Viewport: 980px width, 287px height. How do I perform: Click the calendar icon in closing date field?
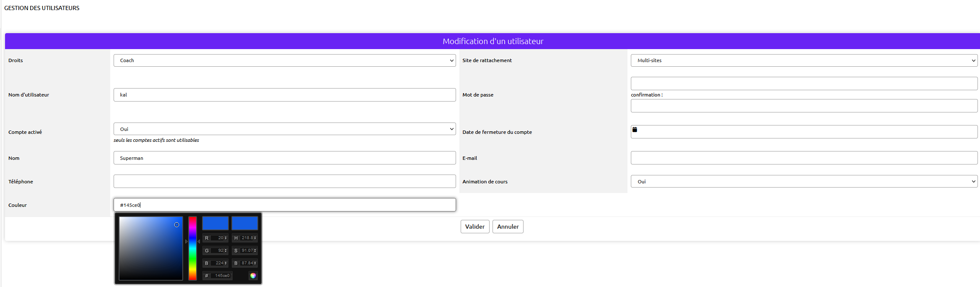pyautogui.click(x=635, y=130)
